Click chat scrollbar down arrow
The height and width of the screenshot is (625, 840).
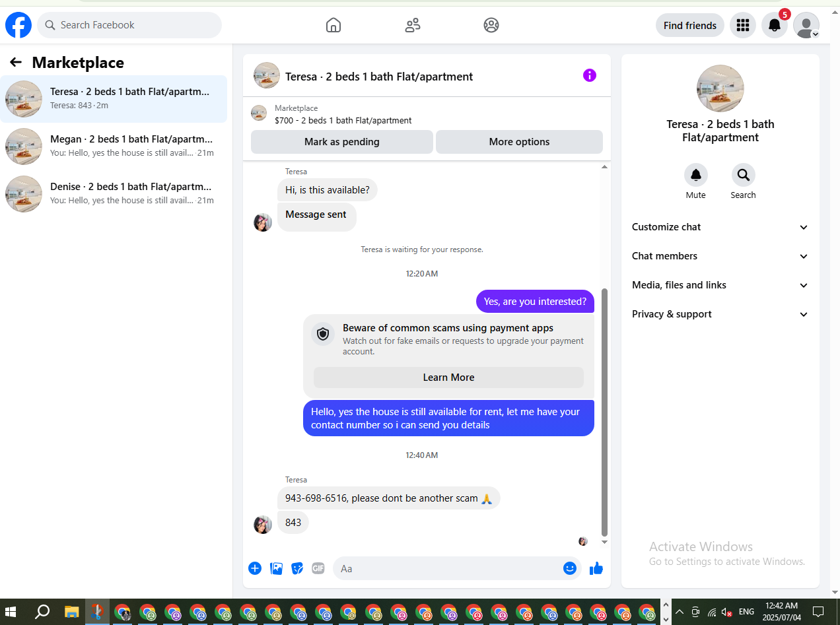tap(604, 543)
